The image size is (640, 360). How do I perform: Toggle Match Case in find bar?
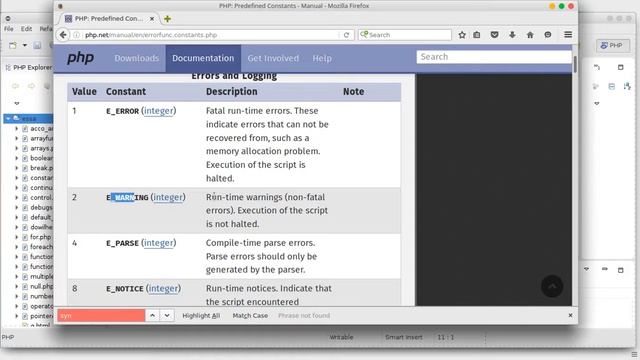click(250, 316)
